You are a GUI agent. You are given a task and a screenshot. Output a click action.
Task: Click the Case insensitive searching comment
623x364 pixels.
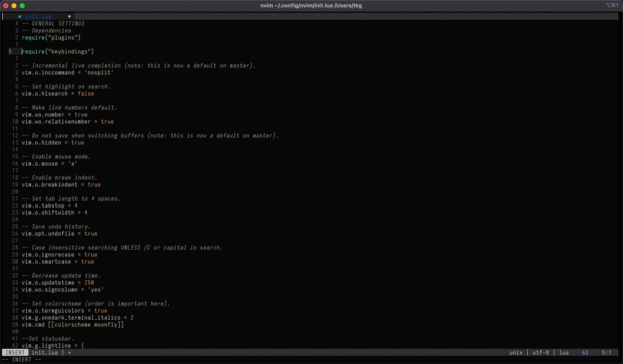tap(122, 248)
